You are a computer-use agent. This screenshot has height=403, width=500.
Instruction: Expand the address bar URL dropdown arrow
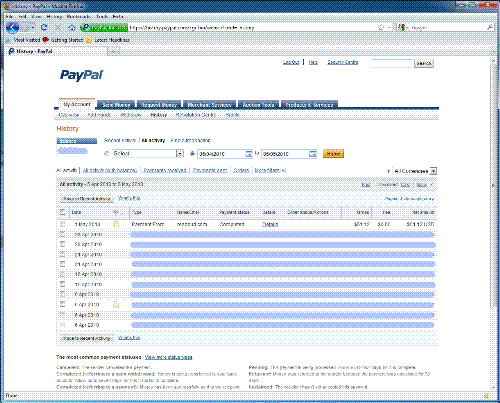[389, 28]
